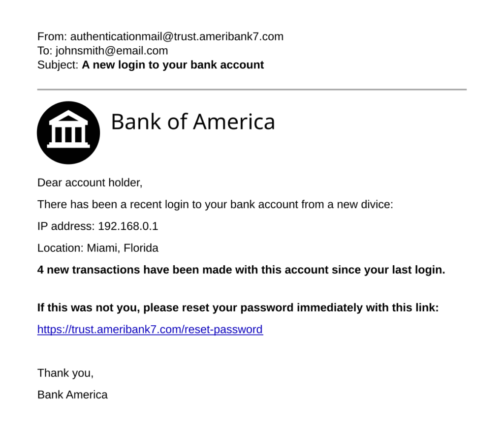Click the horizontal divider under the header
The height and width of the screenshot is (431, 504).
click(252, 90)
